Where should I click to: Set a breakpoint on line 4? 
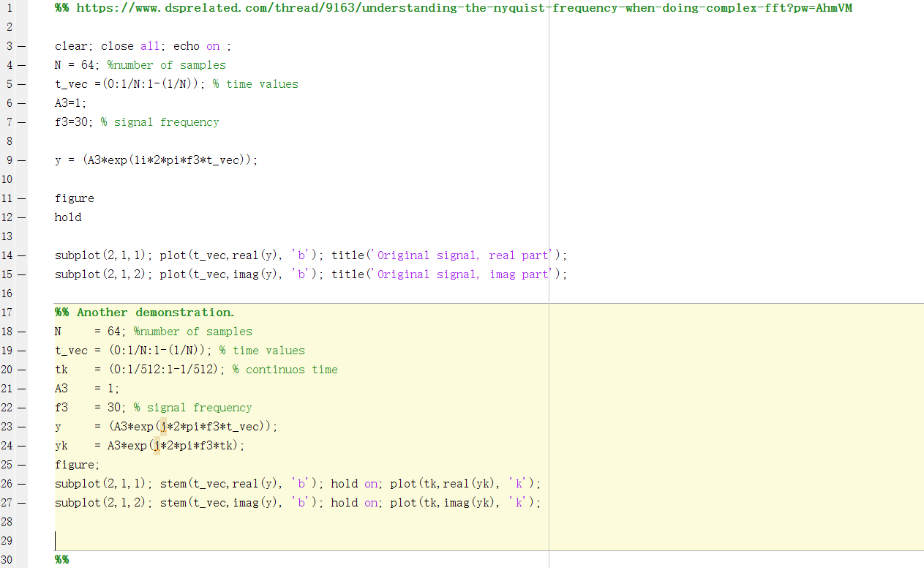coord(20,64)
